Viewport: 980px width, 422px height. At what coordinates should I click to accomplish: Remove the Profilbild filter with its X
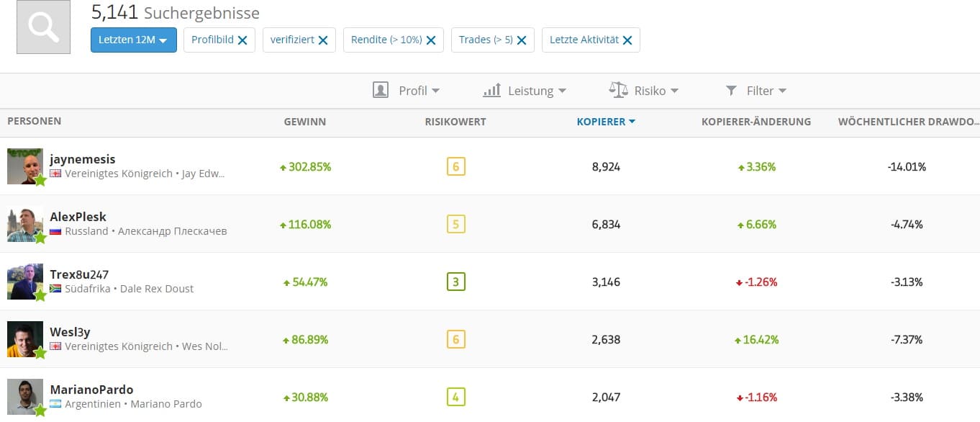[242, 40]
